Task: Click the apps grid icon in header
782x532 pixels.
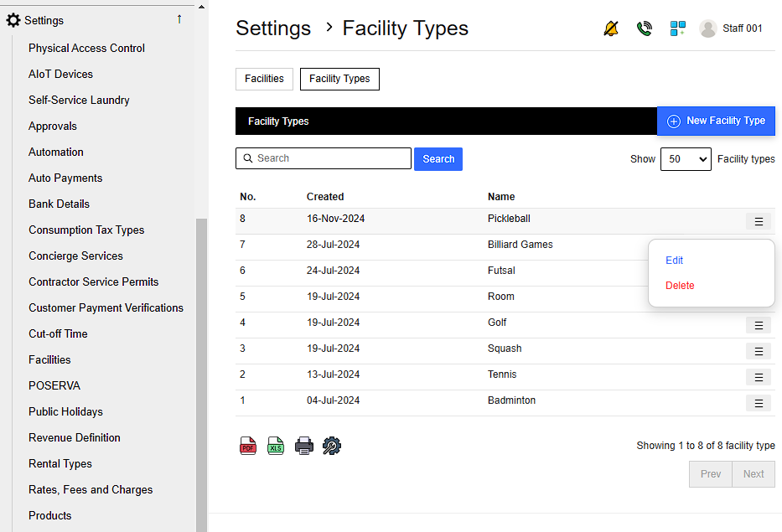Action: pyautogui.click(x=677, y=28)
